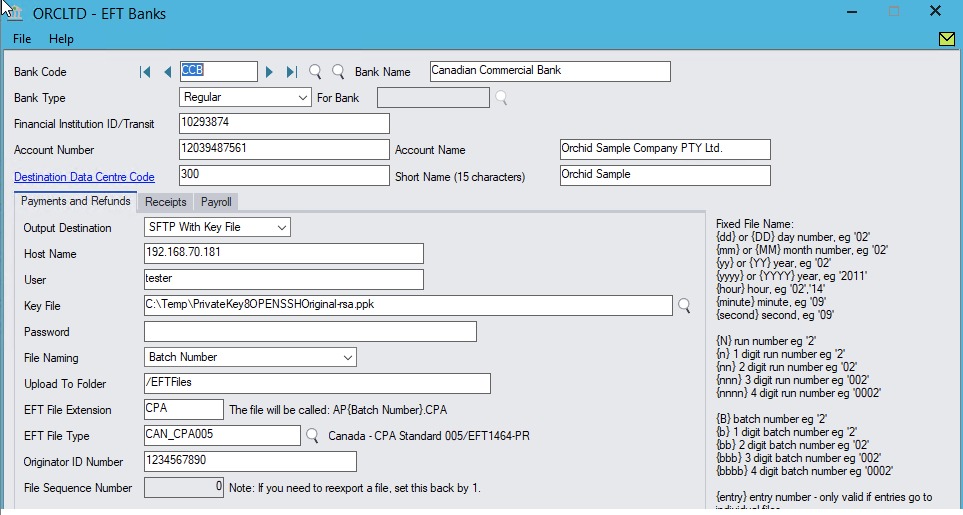Open the Help menu
Screen dimensions: 963x515
click(61, 39)
